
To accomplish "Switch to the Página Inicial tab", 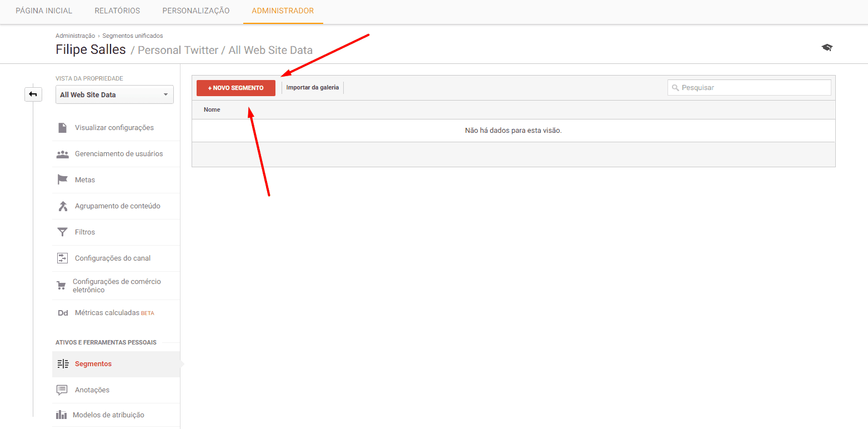I will click(44, 11).
